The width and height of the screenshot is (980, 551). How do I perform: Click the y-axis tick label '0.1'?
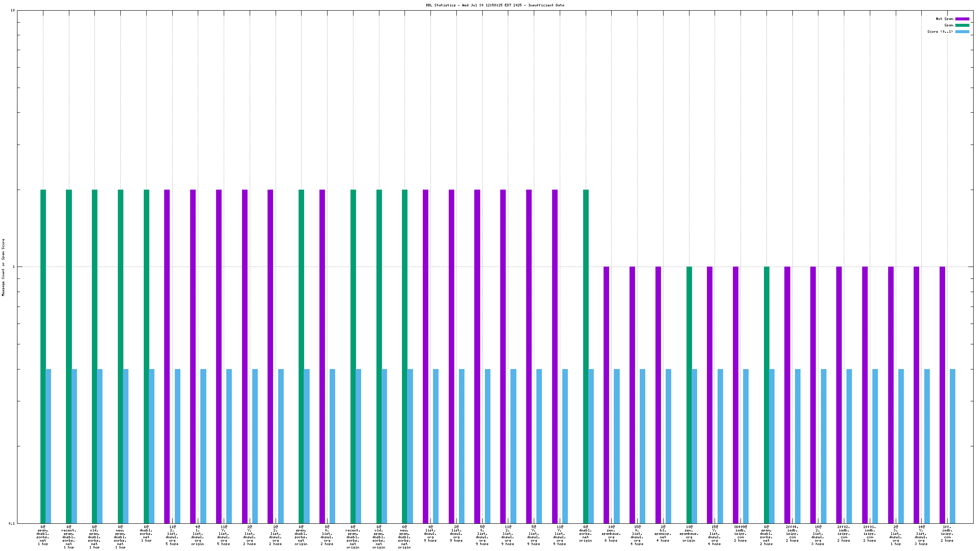click(x=11, y=523)
